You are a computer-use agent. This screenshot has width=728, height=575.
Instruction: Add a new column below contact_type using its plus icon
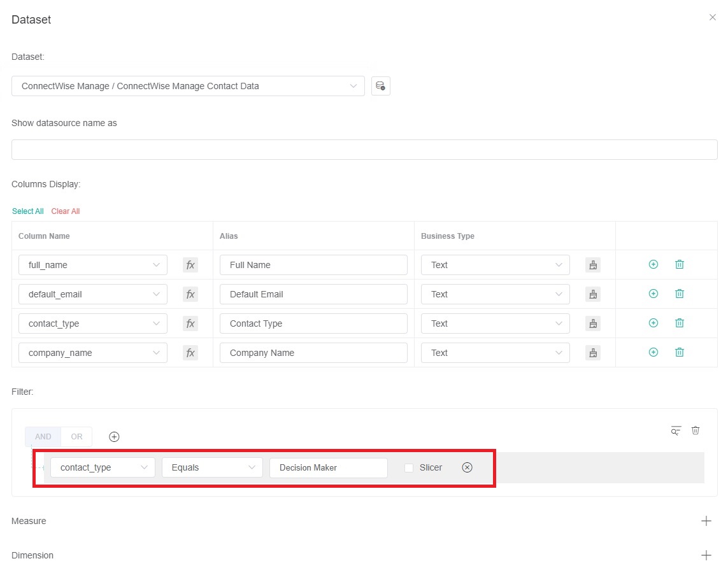click(x=653, y=323)
